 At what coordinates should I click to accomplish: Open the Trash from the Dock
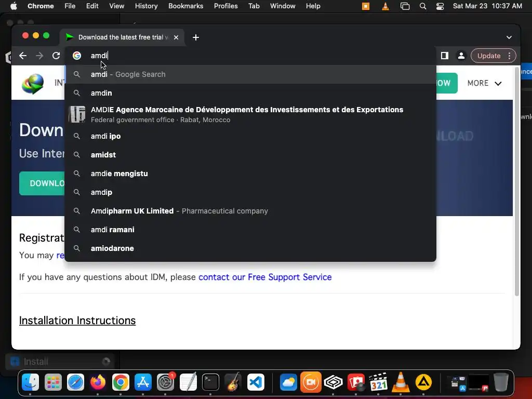(x=501, y=383)
